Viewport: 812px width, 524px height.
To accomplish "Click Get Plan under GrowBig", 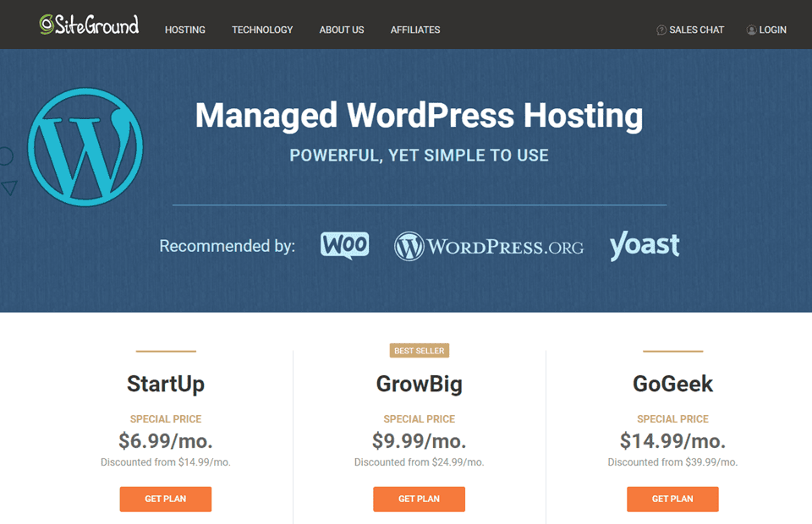I will click(419, 499).
